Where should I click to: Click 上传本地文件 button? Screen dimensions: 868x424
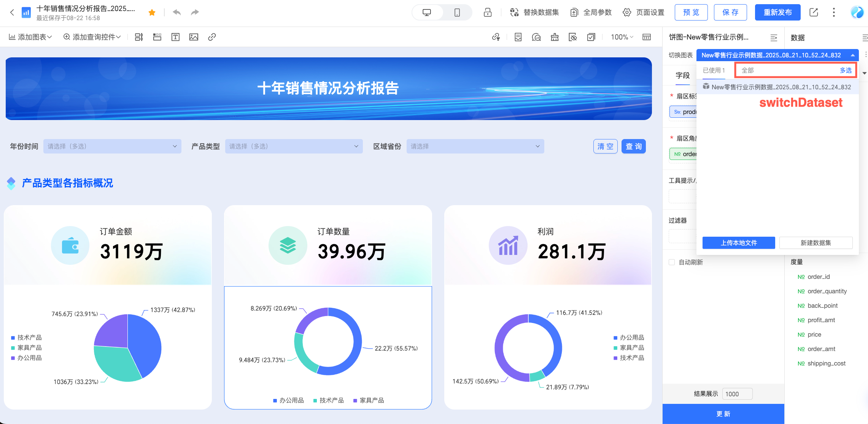[739, 243]
